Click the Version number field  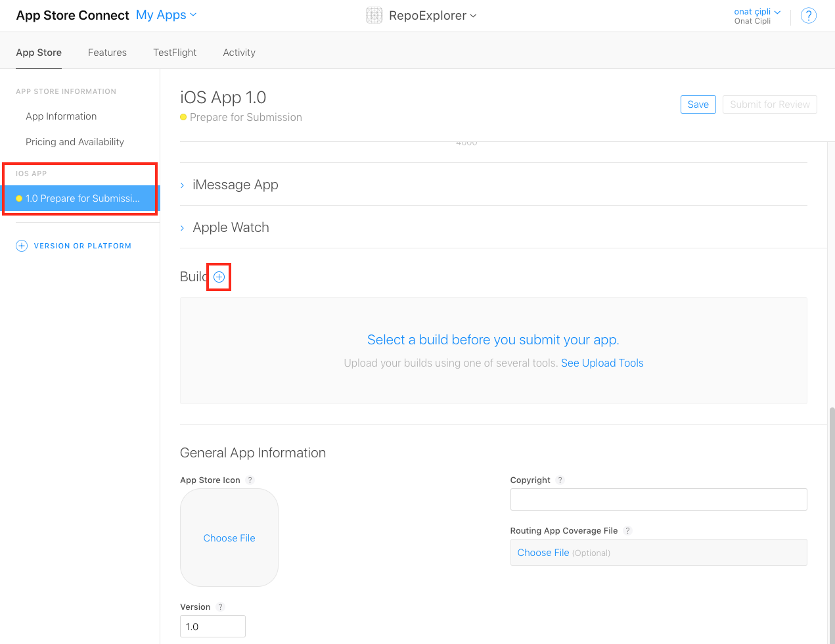pos(213,626)
